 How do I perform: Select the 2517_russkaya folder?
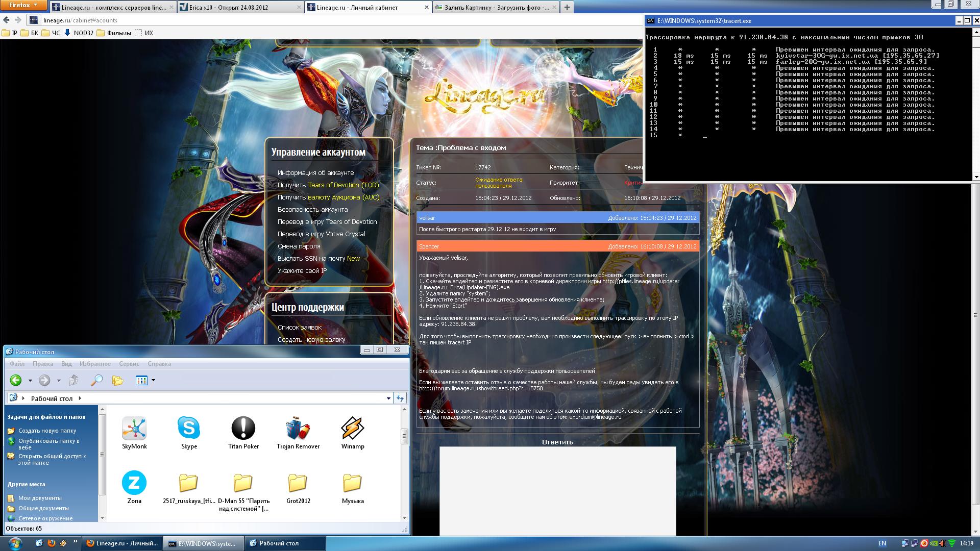[x=189, y=483]
